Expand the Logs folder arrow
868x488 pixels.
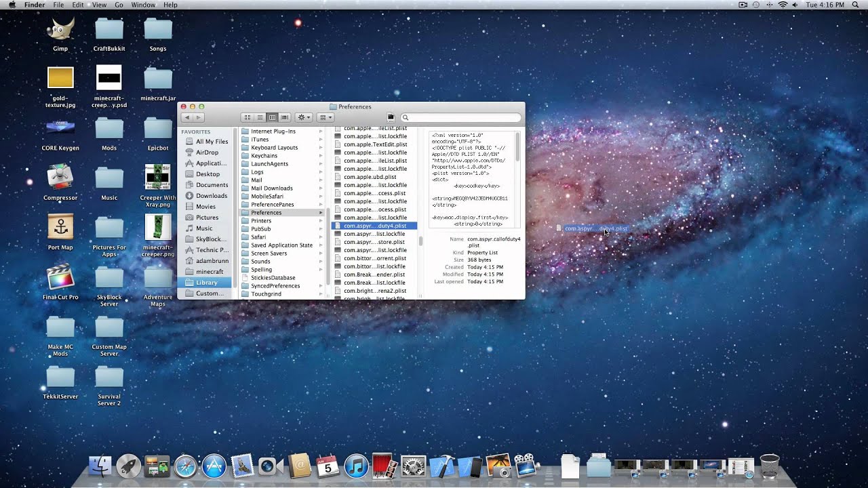point(321,172)
